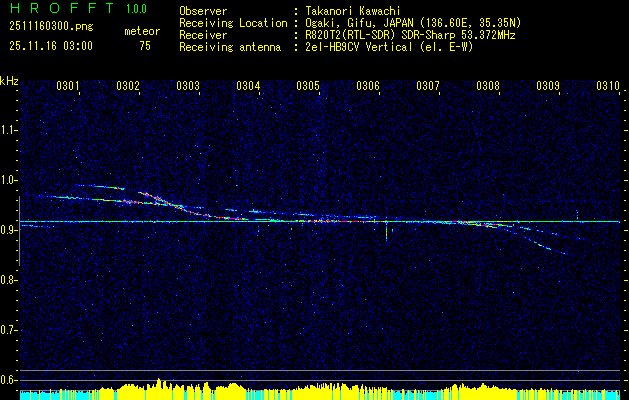Click the 0307 time marker
Image resolution: width=629 pixels, height=400 pixels.
pos(428,85)
